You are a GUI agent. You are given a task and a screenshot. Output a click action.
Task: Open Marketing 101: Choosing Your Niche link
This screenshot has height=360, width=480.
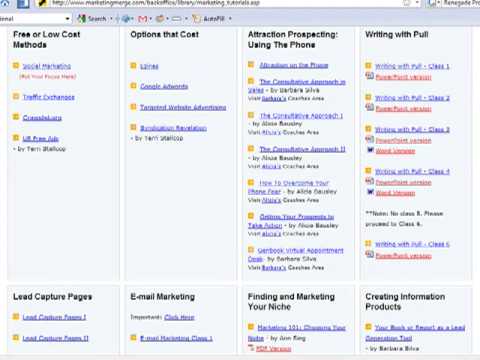pos(301,328)
